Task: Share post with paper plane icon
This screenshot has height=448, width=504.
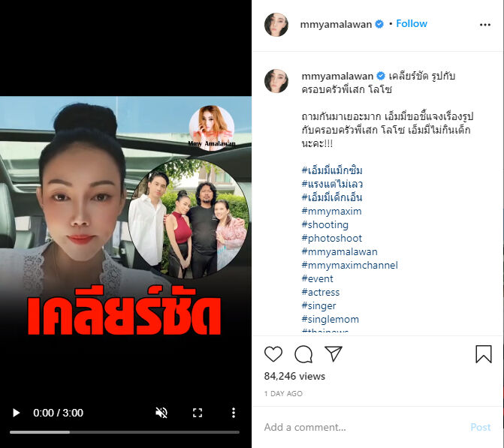Action: [333, 354]
